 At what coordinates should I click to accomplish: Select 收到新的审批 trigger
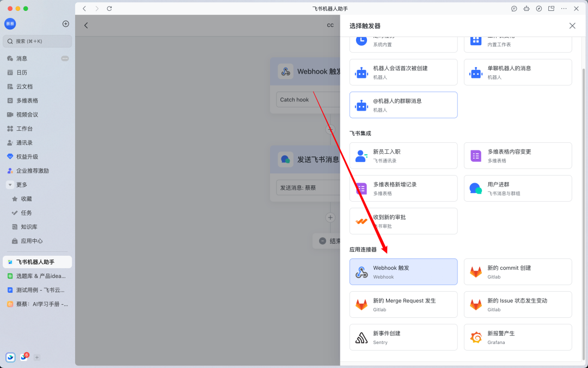(403, 221)
